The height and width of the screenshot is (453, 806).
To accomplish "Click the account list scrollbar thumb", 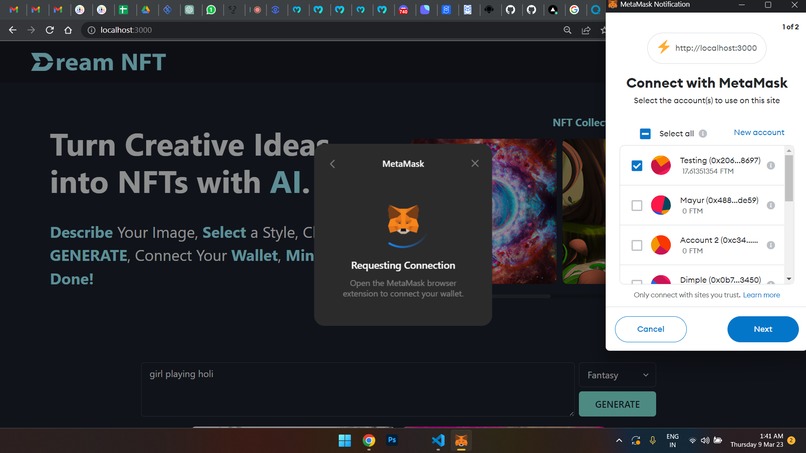I will tap(789, 178).
